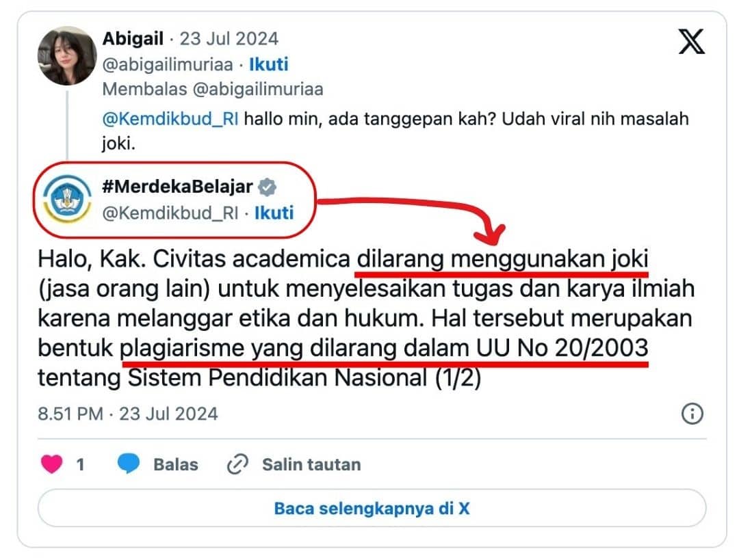Click the copy link chain icon
Viewport: 739px width, 560px height.
237,464
